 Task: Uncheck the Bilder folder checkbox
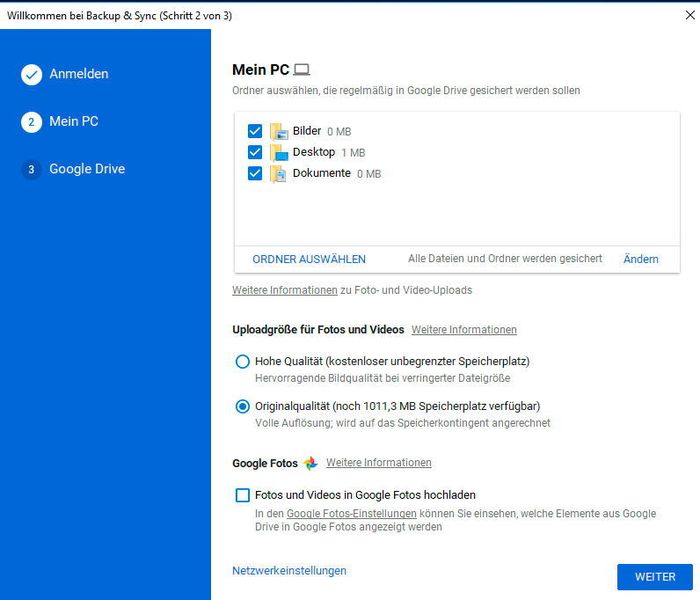coord(255,131)
